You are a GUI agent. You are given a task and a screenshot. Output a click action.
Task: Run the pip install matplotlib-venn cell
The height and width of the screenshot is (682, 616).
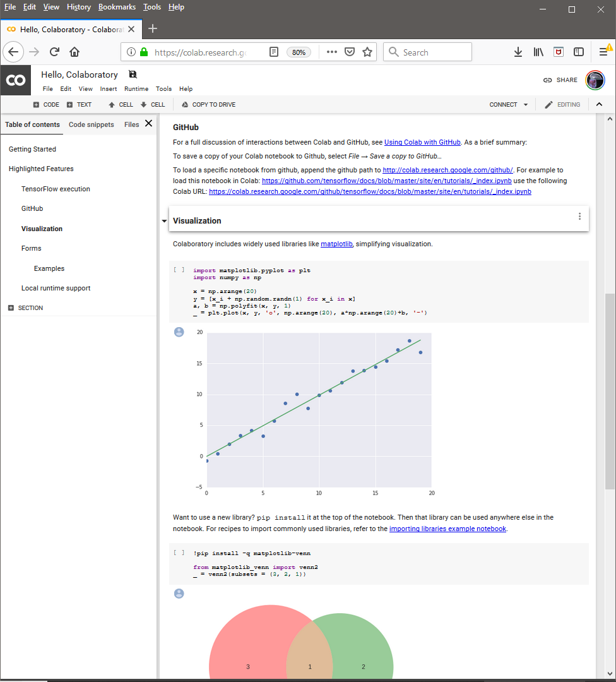179,553
